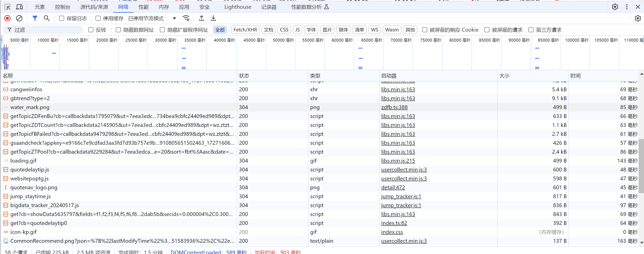Open the network conditions Wi-Fi icon

coord(186,18)
